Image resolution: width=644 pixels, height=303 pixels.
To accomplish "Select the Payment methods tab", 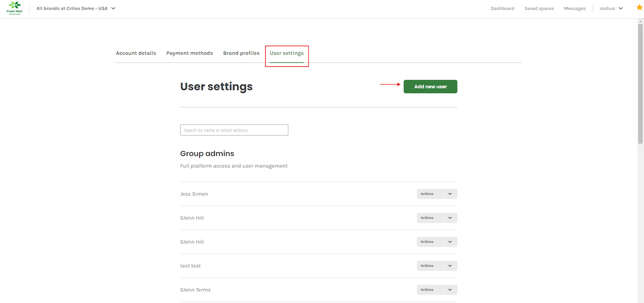I will point(190,53).
